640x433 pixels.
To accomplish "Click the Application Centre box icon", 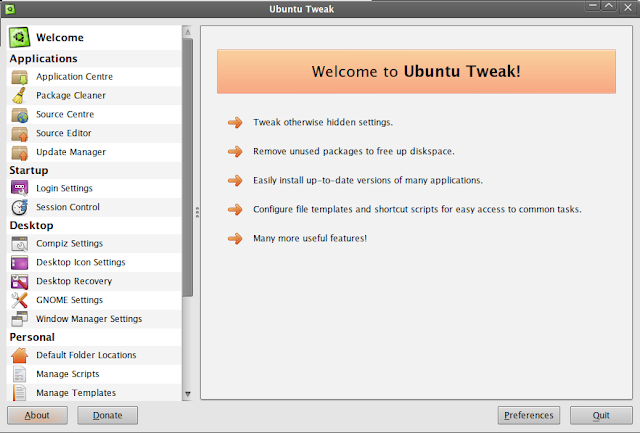I will pos(20,77).
